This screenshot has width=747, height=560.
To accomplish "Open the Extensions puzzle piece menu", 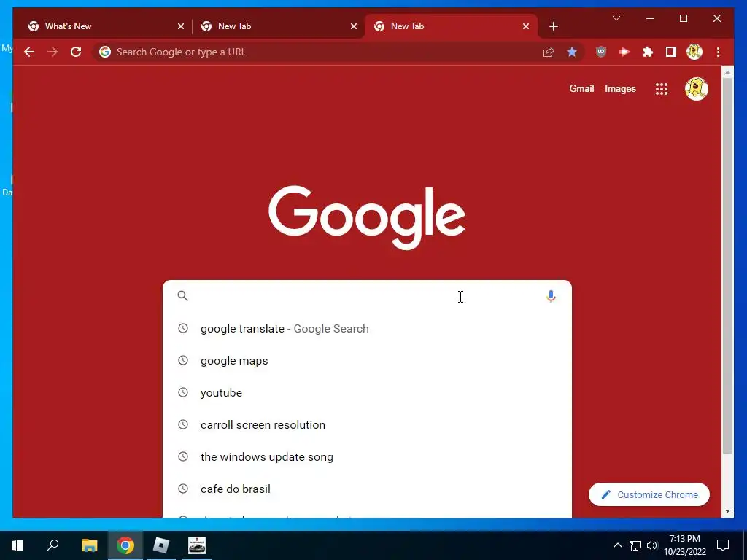I will click(648, 52).
